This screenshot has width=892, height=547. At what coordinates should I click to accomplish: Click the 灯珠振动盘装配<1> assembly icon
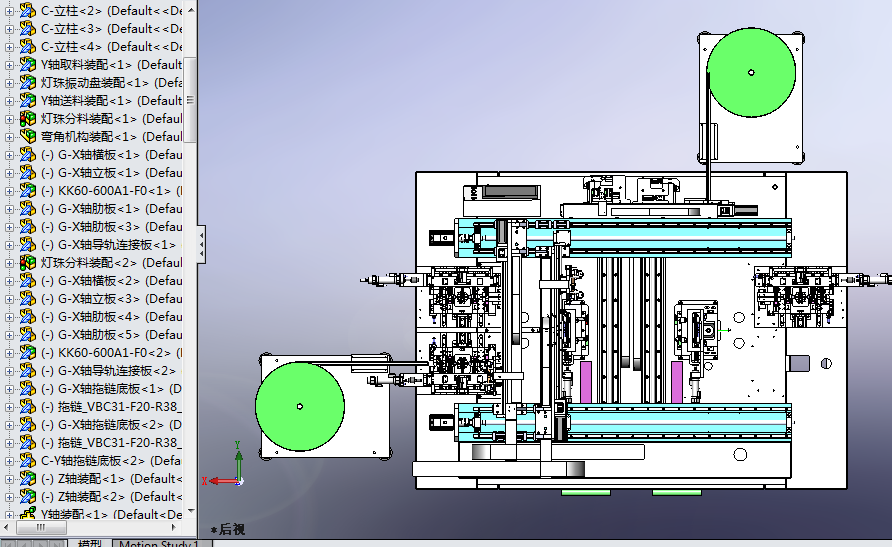tap(27, 83)
